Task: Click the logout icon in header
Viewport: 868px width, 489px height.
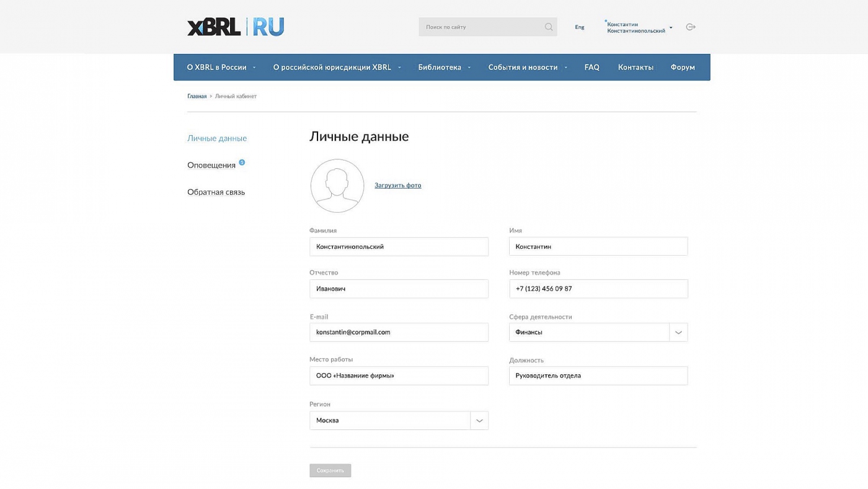Action: point(691,27)
